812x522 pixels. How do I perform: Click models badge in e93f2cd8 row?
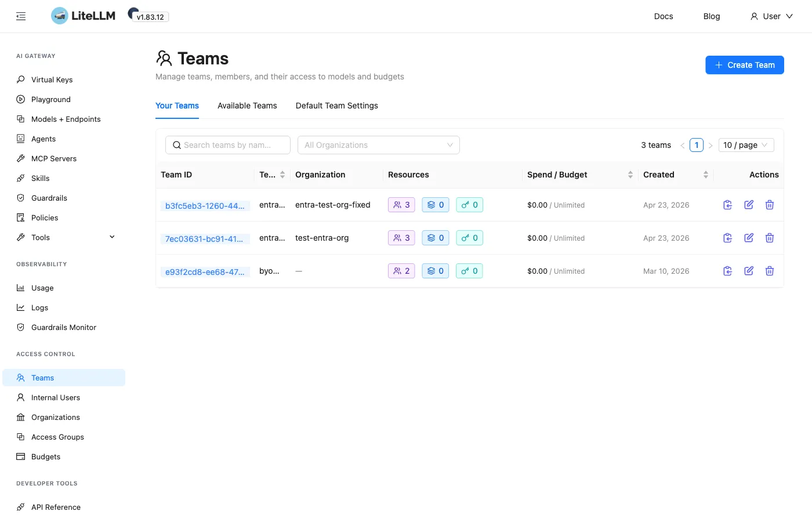(x=436, y=271)
